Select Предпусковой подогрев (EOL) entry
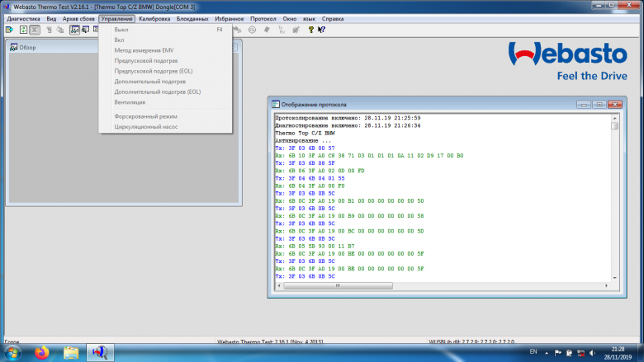This screenshot has height=362, width=644. click(165, 71)
